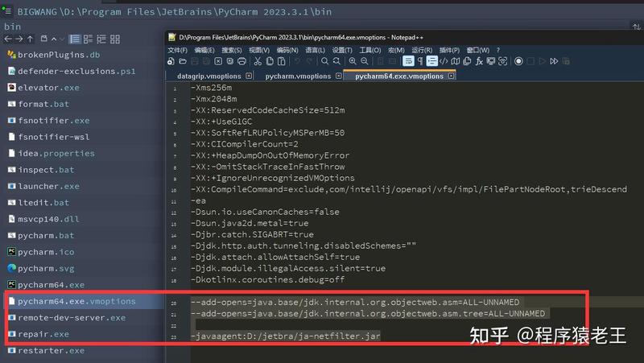
Task: Click the Cut scissors icon
Action: 258,61
